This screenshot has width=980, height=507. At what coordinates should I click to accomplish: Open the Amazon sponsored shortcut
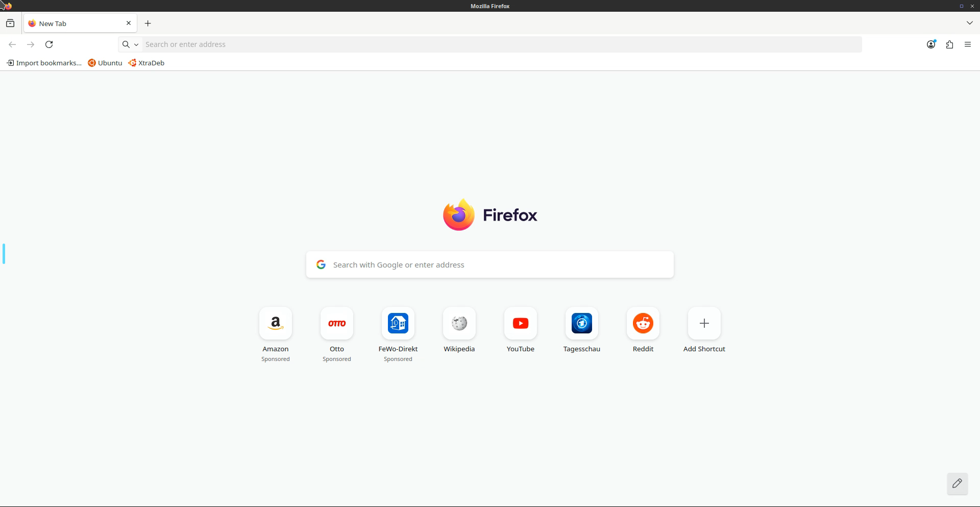[x=276, y=323]
